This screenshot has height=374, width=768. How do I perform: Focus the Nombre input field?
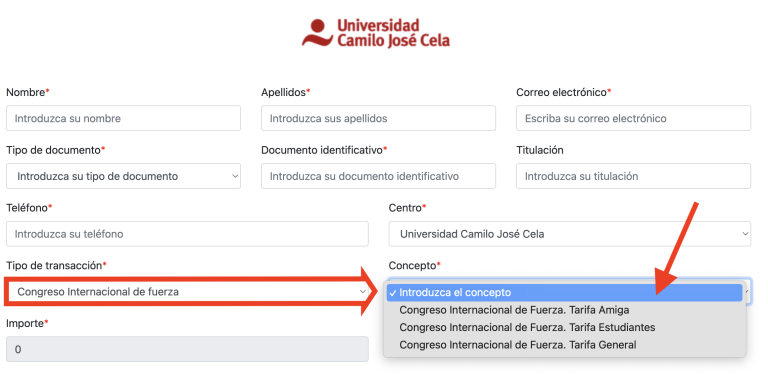coord(123,118)
